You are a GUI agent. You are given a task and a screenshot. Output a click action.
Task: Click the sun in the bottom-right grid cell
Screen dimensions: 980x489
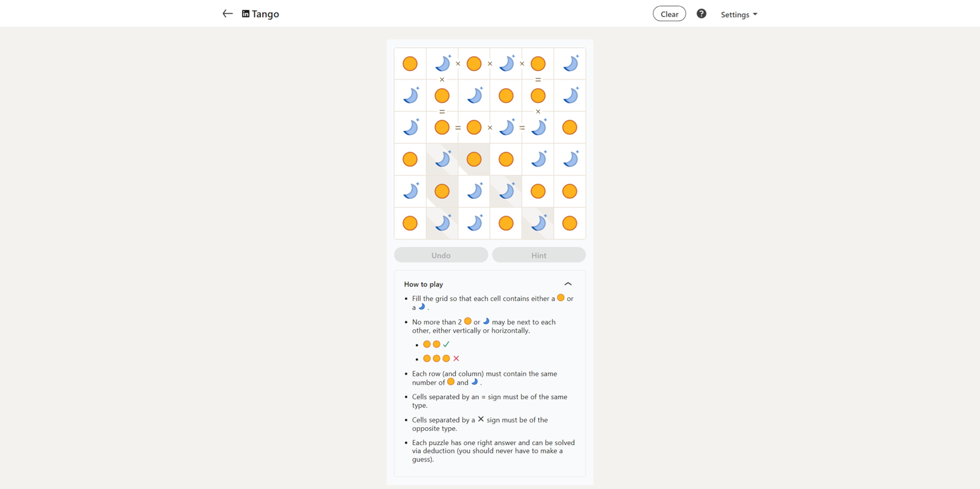[570, 223]
